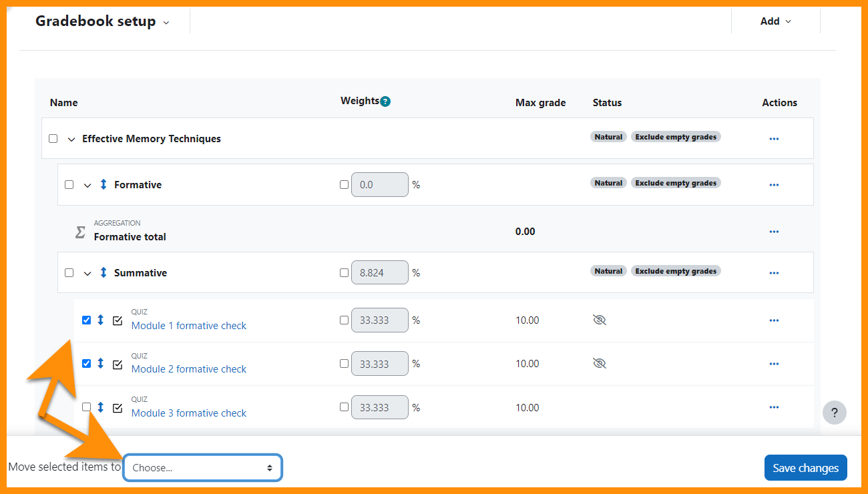Open the actions menu for Summative category
The width and height of the screenshot is (868, 494).
tap(774, 272)
